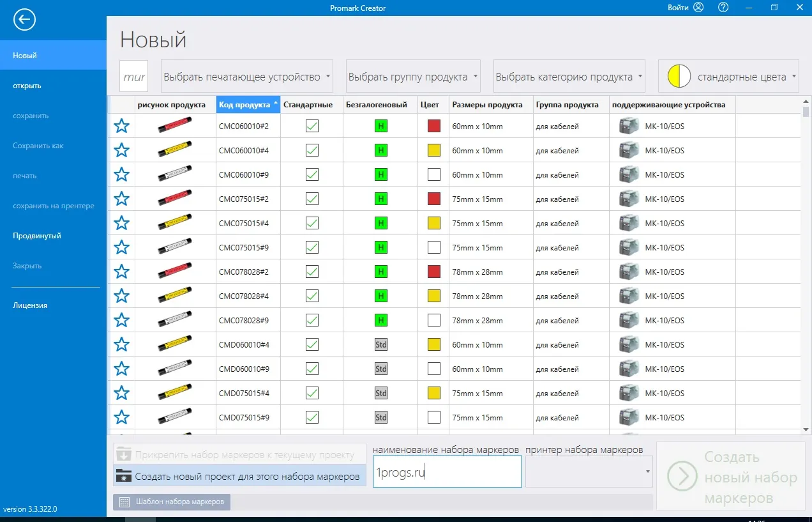The image size is (812, 522).
Task: Click red marker picture of CMC060010#2
Action: [x=175, y=126]
